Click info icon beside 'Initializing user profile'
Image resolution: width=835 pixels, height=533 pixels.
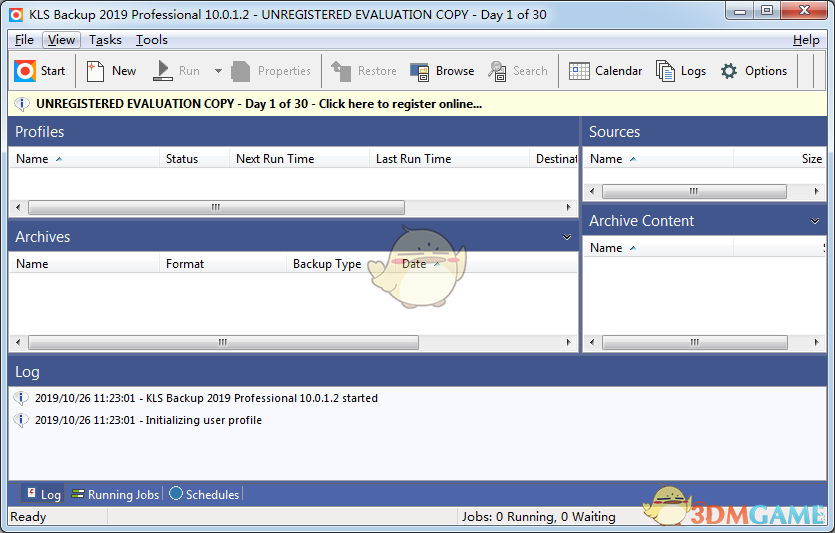tap(20, 420)
